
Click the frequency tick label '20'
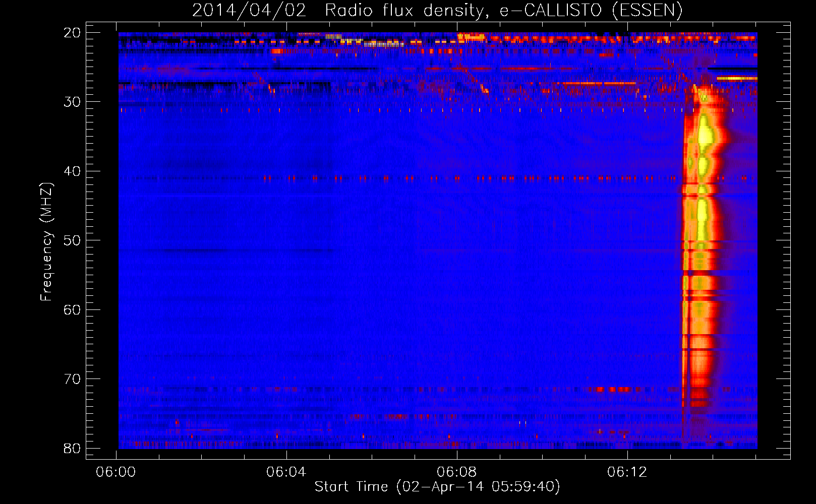pyautogui.click(x=73, y=33)
